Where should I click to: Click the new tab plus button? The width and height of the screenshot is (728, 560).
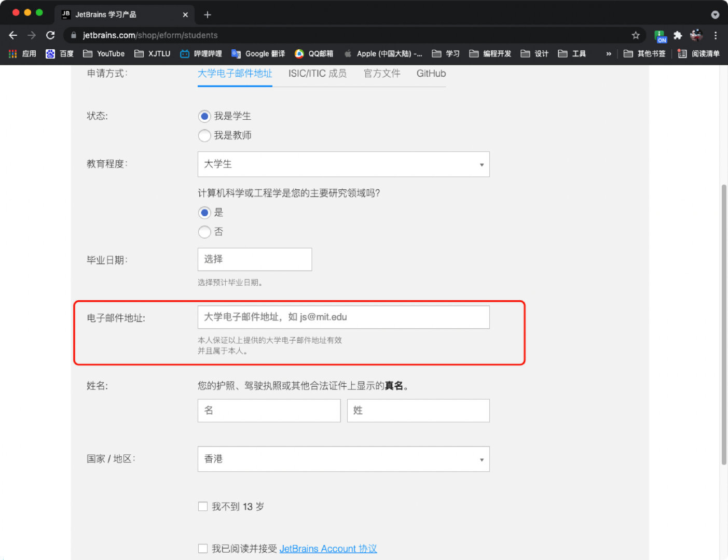pyautogui.click(x=208, y=15)
